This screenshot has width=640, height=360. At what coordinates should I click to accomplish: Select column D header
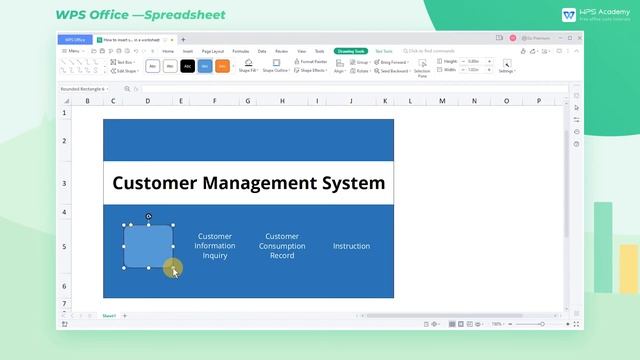(x=148, y=101)
